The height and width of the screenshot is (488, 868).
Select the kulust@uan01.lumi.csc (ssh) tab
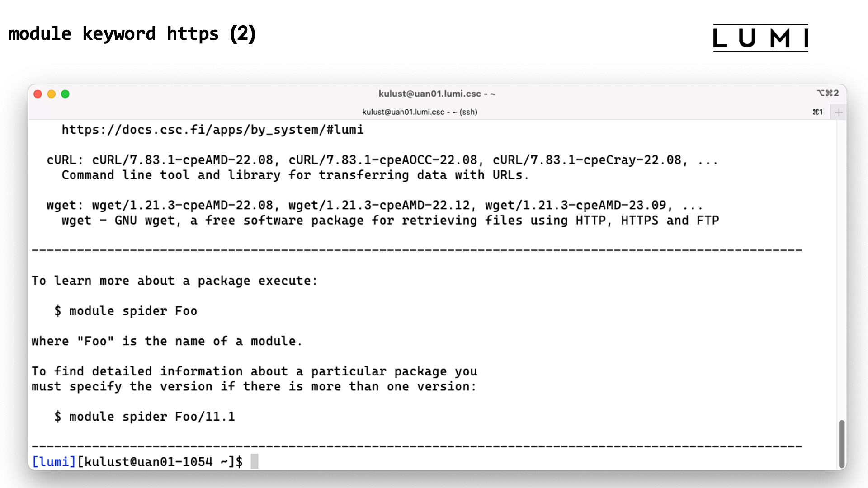[420, 112]
